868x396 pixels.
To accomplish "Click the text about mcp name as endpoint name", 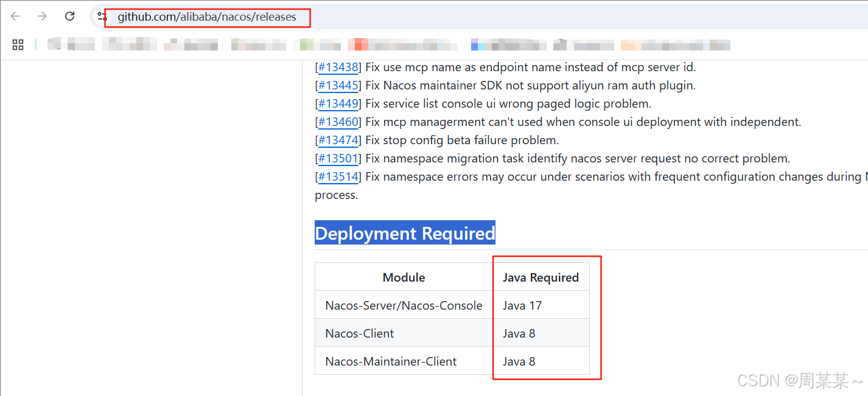I will pos(530,67).
